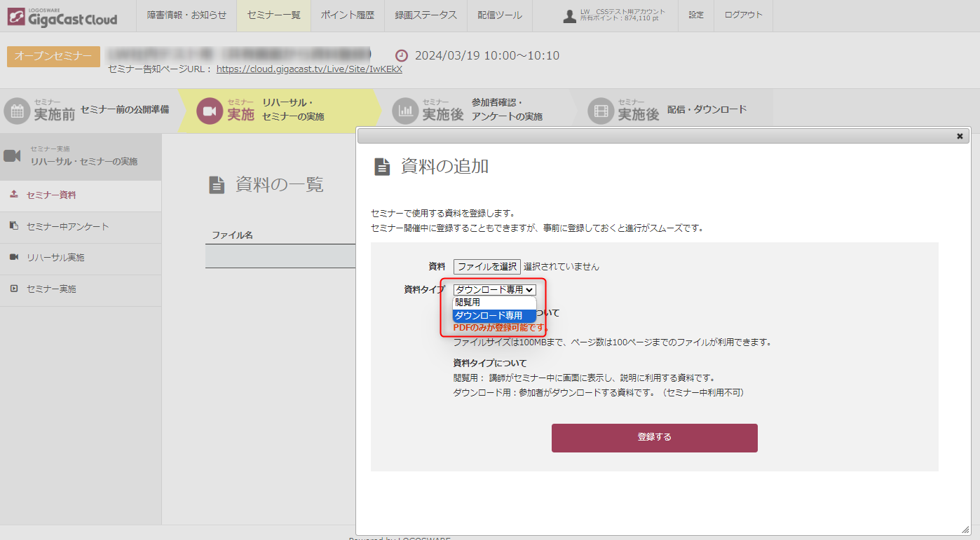Open the seminar announcement page URL
Viewport: 980px width, 540px height.
point(309,69)
